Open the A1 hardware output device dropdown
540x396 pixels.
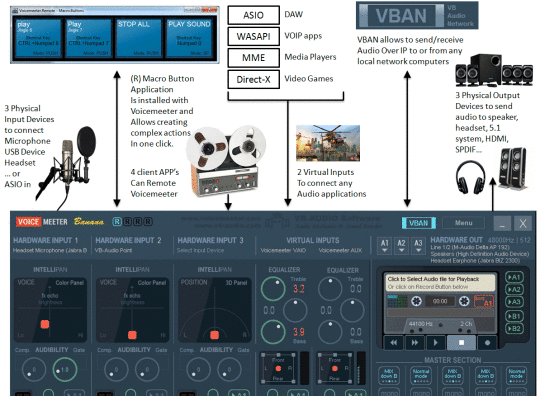[385, 246]
